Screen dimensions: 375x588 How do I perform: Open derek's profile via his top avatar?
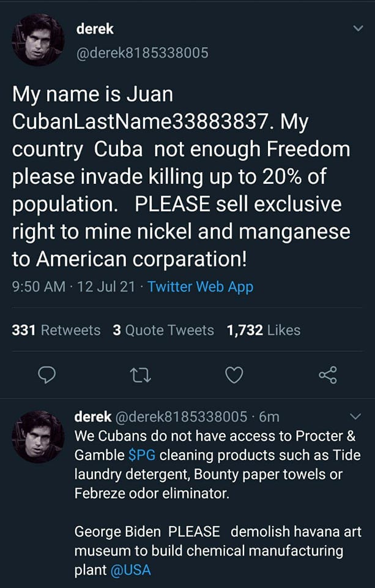tap(38, 38)
